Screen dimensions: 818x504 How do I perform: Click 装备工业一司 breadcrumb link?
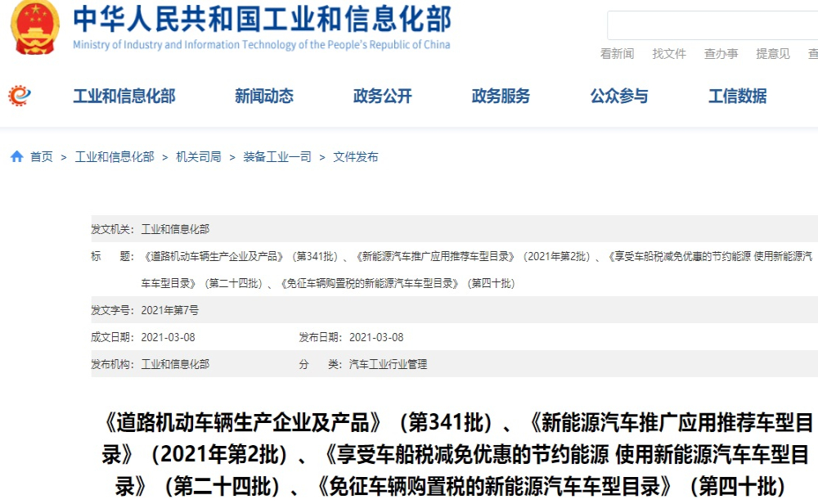coord(277,156)
